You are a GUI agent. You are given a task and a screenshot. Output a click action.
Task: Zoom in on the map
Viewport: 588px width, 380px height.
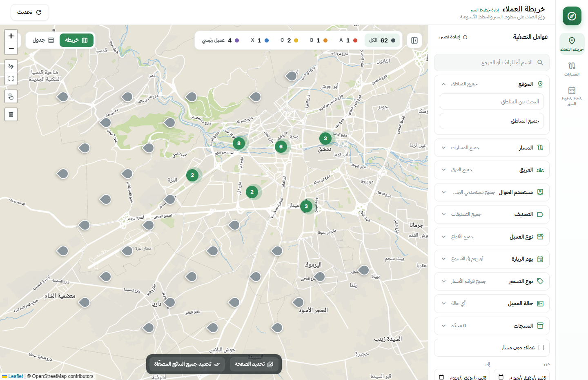pyautogui.click(x=11, y=36)
